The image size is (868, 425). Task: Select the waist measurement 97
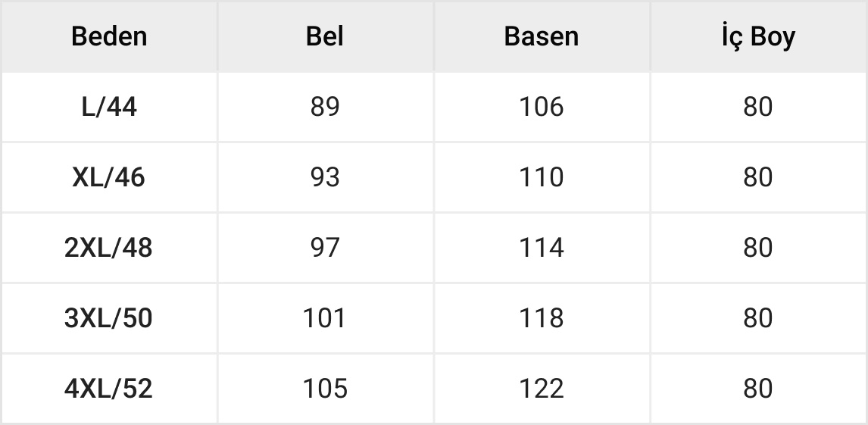[x=325, y=248]
